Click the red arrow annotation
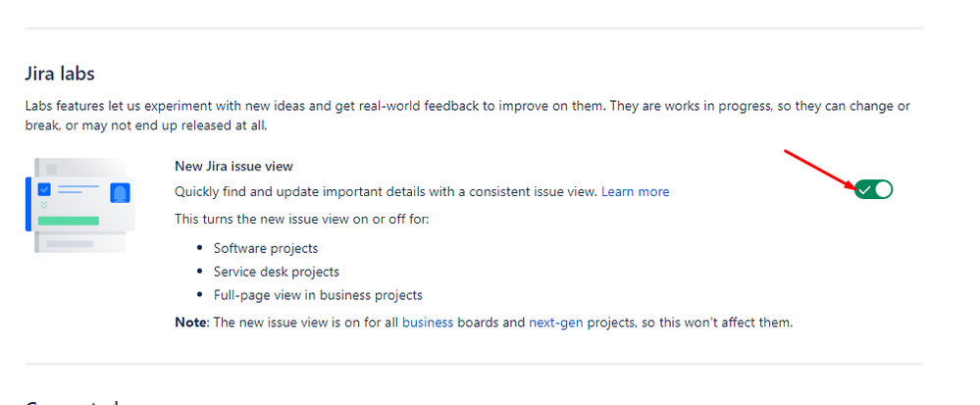The width and height of the screenshot is (980, 405). click(821, 170)
